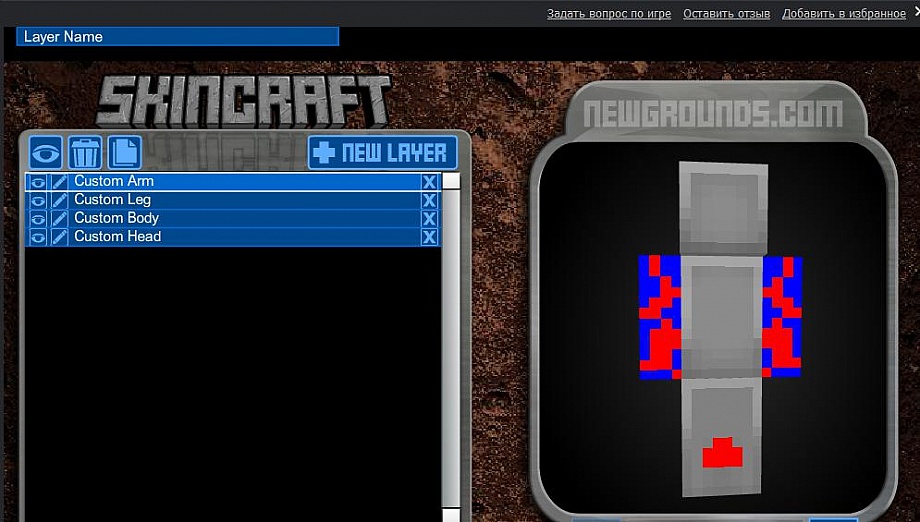Remove the Custom Leg layer via X
Viewport: 920px width, 522px height.
coord(429,200)
